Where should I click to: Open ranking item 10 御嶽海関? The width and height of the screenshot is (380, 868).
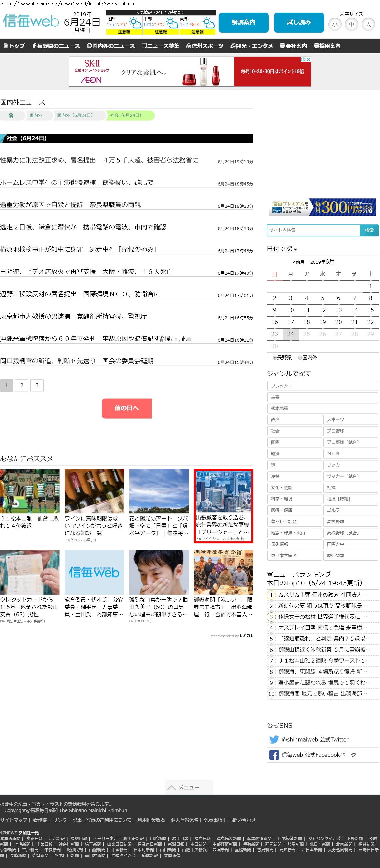(322, 694)
